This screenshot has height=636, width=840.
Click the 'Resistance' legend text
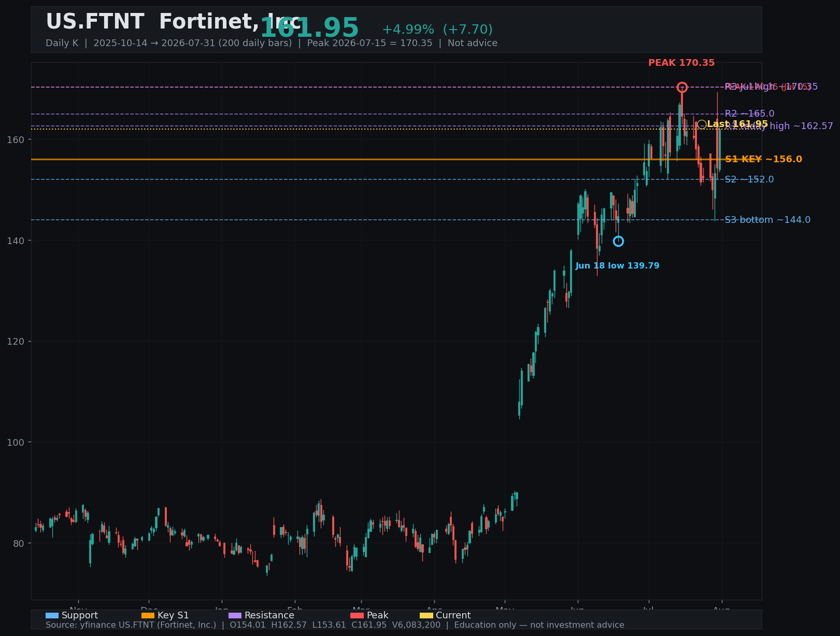[x=269, y=615]
